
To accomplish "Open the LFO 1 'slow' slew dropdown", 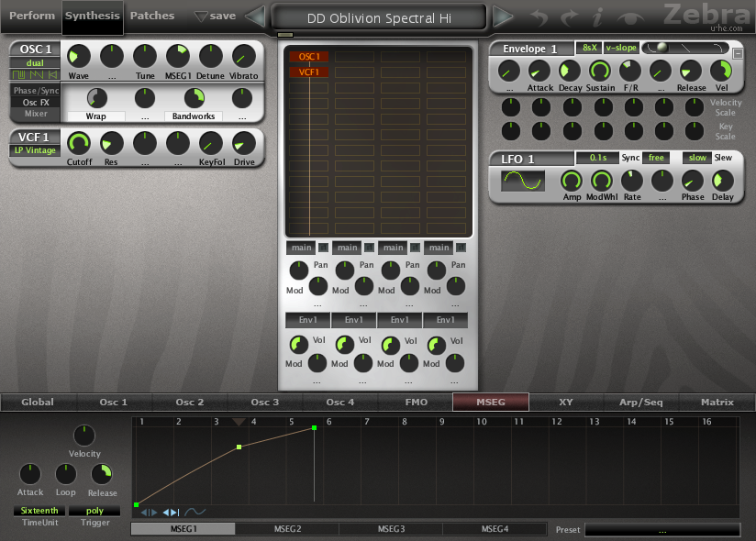I will pos(697,158).
